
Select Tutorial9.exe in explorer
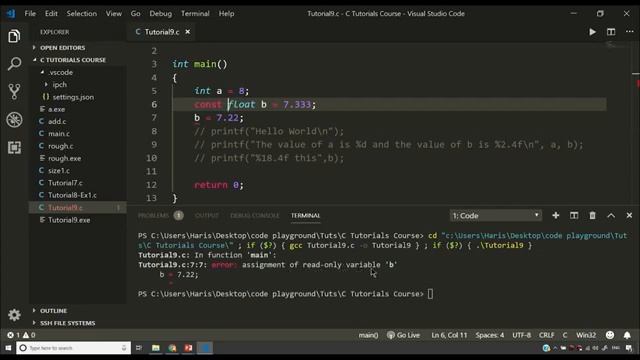(x=69, y=220)
